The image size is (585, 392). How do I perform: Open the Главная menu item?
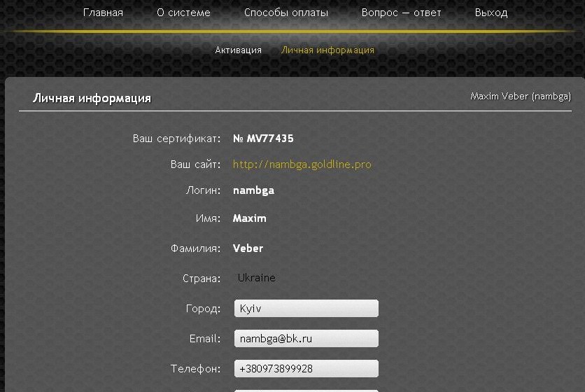[103, 13]
